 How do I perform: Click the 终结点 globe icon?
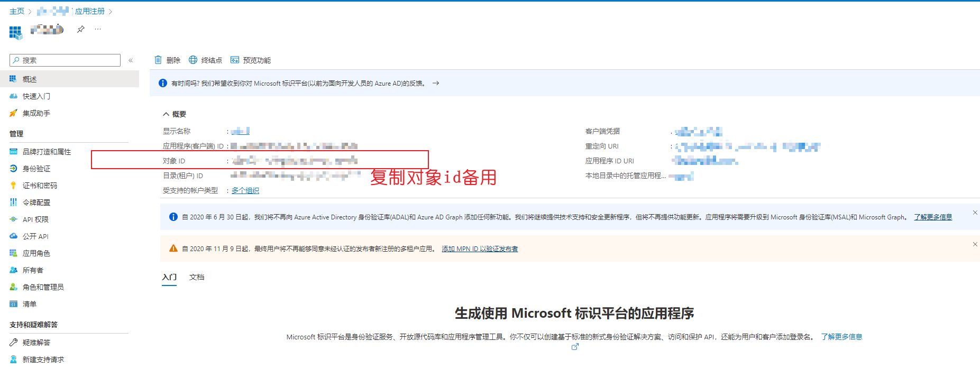click(x=193, y=60)
